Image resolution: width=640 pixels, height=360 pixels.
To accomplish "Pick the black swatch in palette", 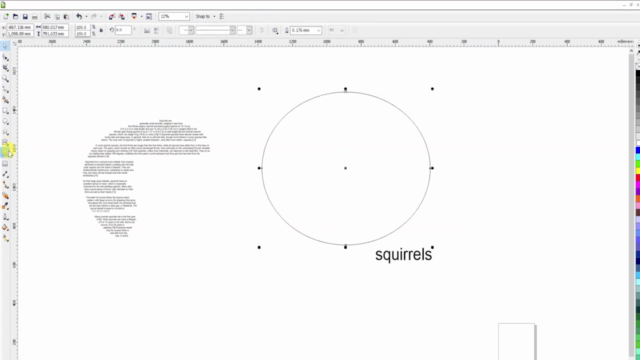I will tap(638, 74).
